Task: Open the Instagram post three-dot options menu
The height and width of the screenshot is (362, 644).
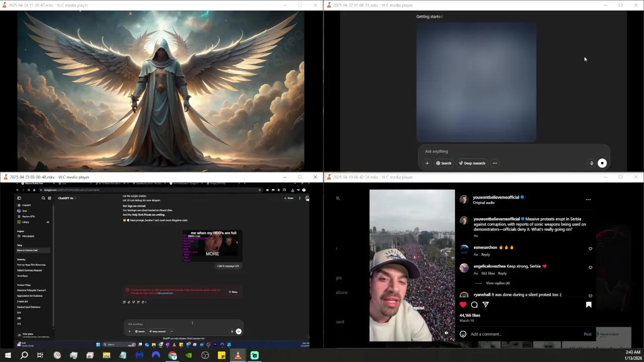Action: (x=588, y=200)
